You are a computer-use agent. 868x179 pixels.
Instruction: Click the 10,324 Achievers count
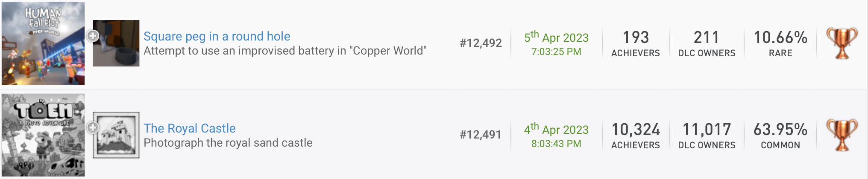click(x=636, y=135)
